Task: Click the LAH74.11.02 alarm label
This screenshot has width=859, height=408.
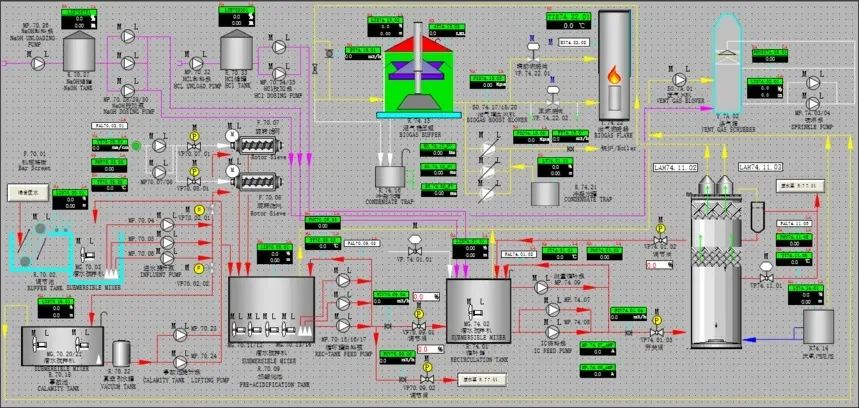Action: 675,166
